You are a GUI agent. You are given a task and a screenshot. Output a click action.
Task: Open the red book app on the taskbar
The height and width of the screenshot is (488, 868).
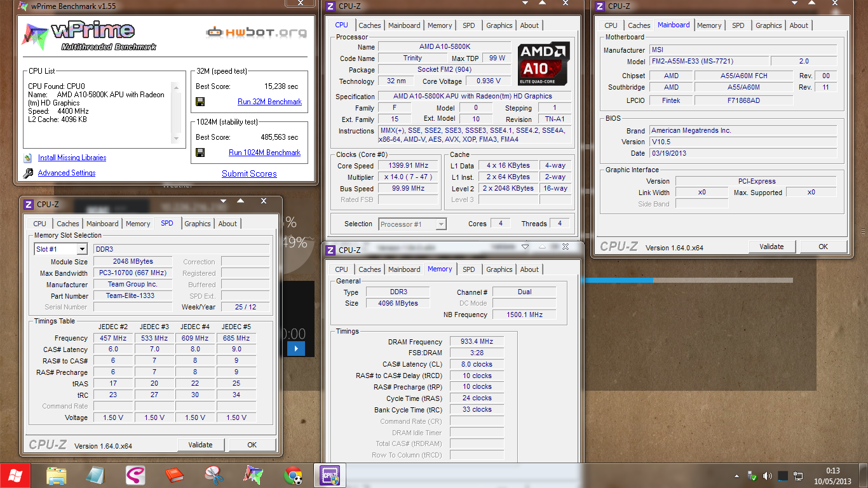[x=174, y=475]
